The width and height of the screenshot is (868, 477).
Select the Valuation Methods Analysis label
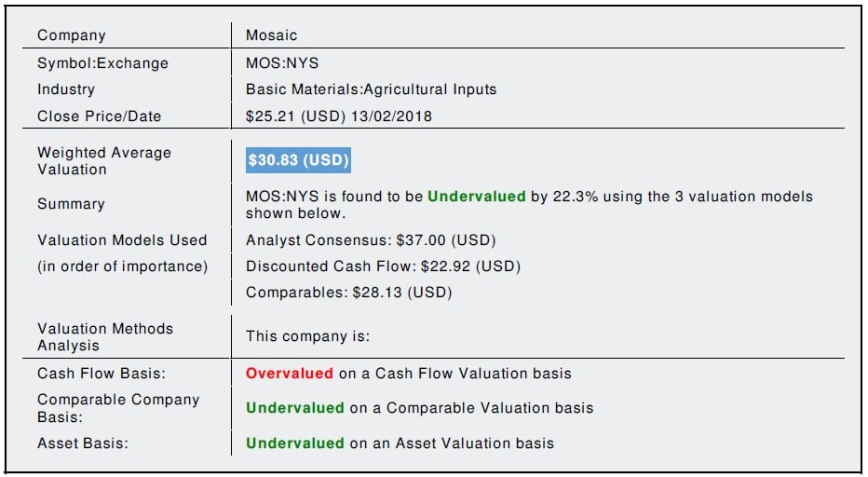tap(104, 336)
